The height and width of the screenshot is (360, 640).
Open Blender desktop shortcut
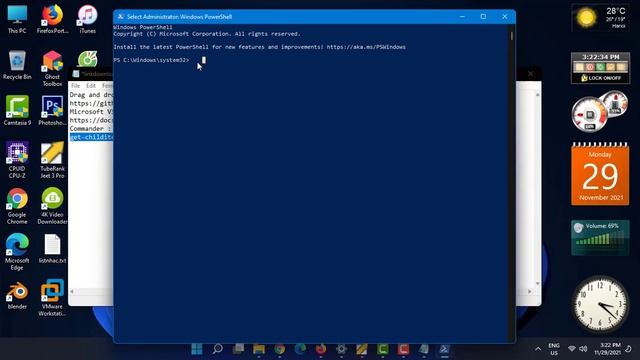[x=17, y=295]
